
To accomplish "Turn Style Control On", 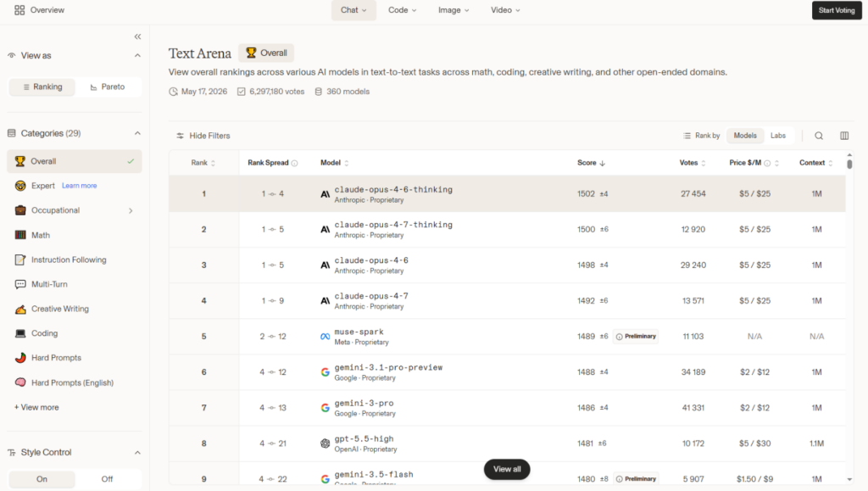I will (42, 479).
